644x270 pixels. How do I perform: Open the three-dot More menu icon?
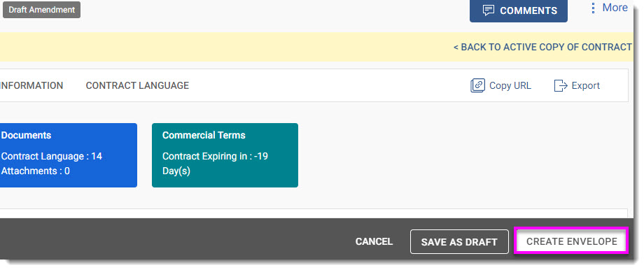(x=593, y=8)
